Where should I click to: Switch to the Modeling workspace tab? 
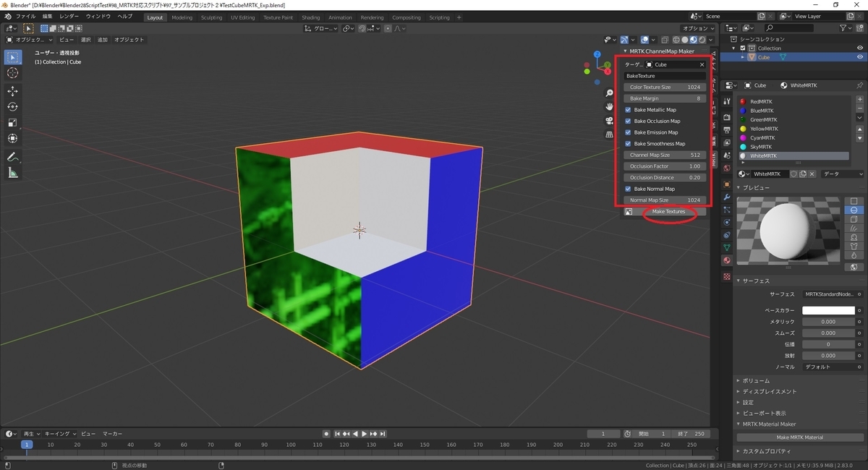click(x=182, y=17)
